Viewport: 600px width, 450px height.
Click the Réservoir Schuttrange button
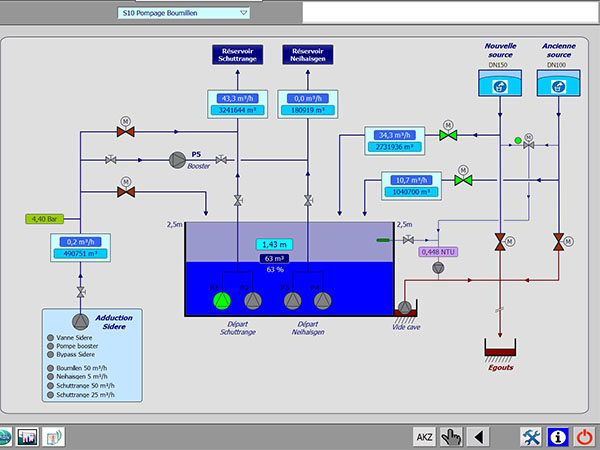click(238, 55)
